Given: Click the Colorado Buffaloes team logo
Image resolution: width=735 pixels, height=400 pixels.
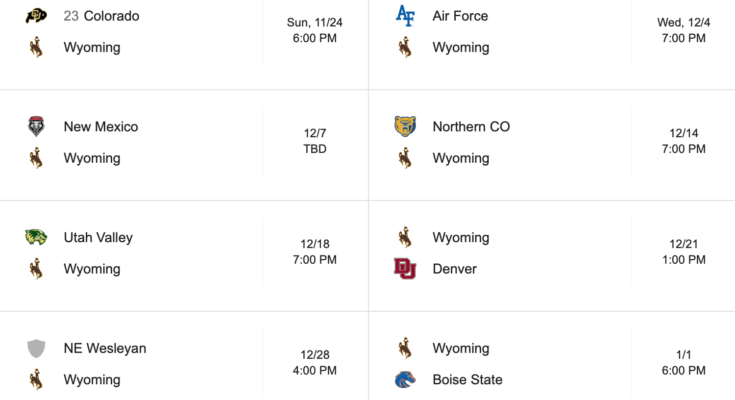Looking at the screenshot, I should click(36, 16).
